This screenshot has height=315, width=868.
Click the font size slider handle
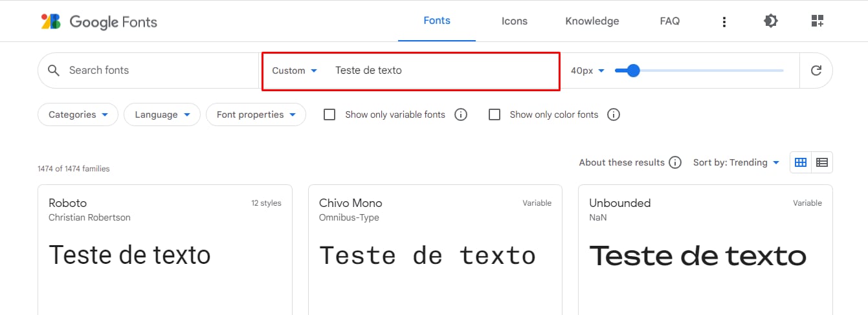633,71
